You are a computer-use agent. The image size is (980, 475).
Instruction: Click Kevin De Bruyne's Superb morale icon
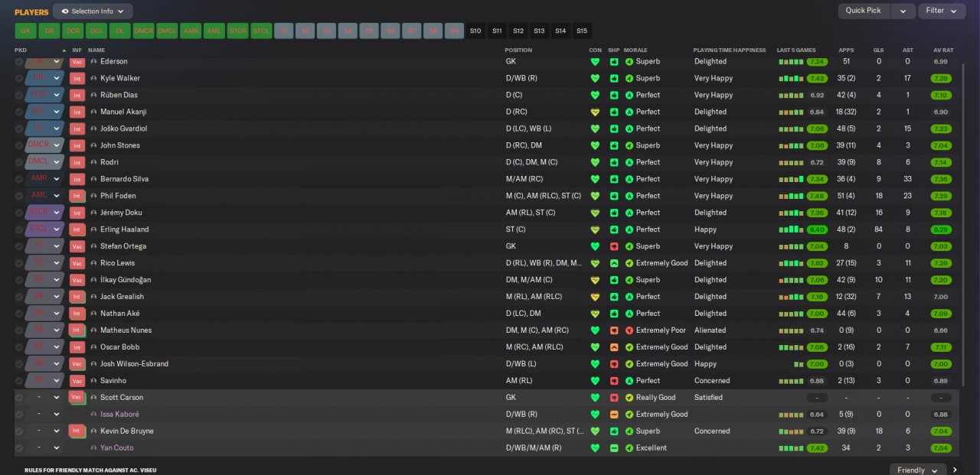pos(629,431)
